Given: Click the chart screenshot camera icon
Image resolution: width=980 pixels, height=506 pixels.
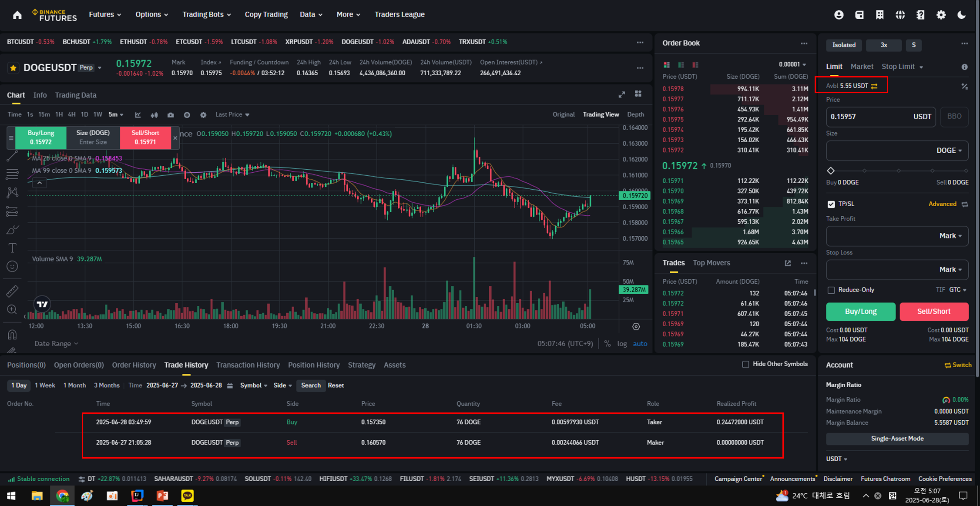Looking at the screenshot, I should pyautogui.click(x=171, y=115).
